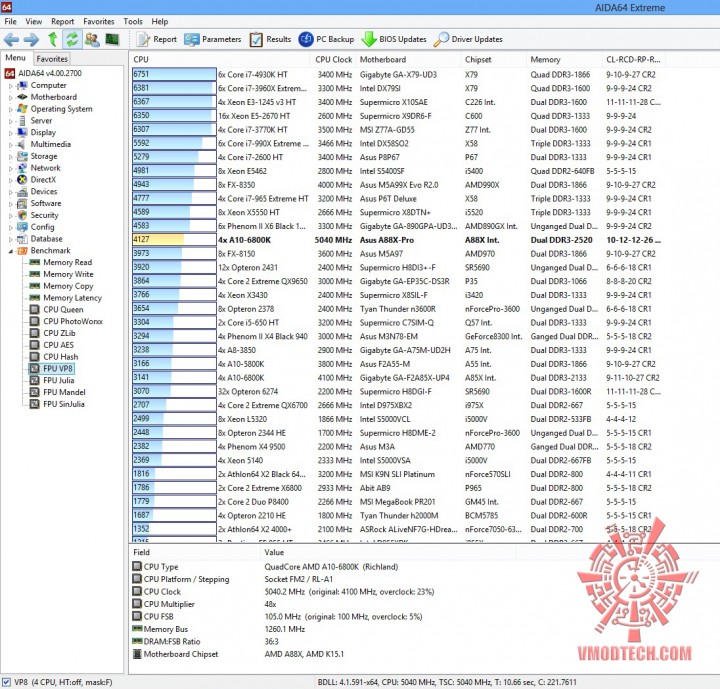Expand the Display tree node
The image size is (720, 689).
(11, 133)
